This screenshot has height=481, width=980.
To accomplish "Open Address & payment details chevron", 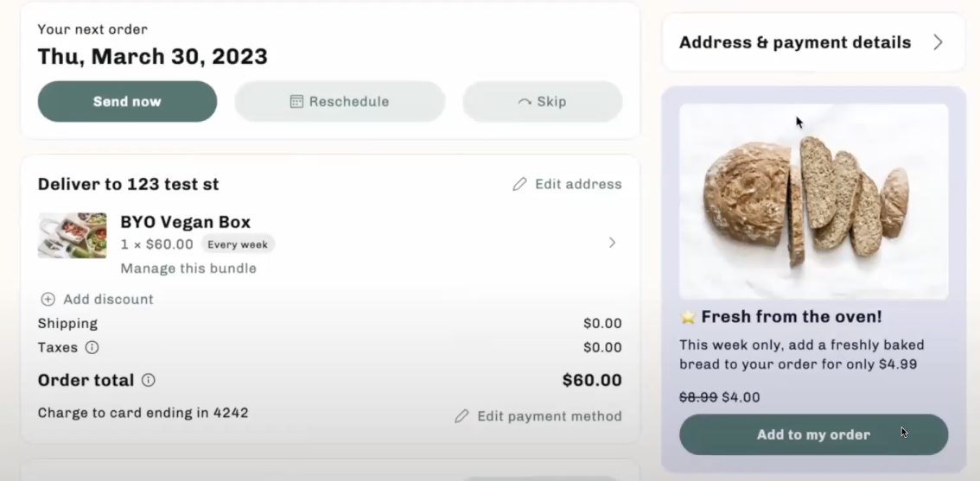I will (938, 42).
